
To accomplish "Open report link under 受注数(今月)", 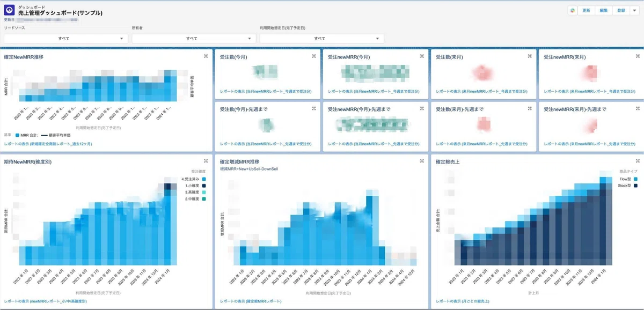I will pyautogui.click(x=266, y=92).
